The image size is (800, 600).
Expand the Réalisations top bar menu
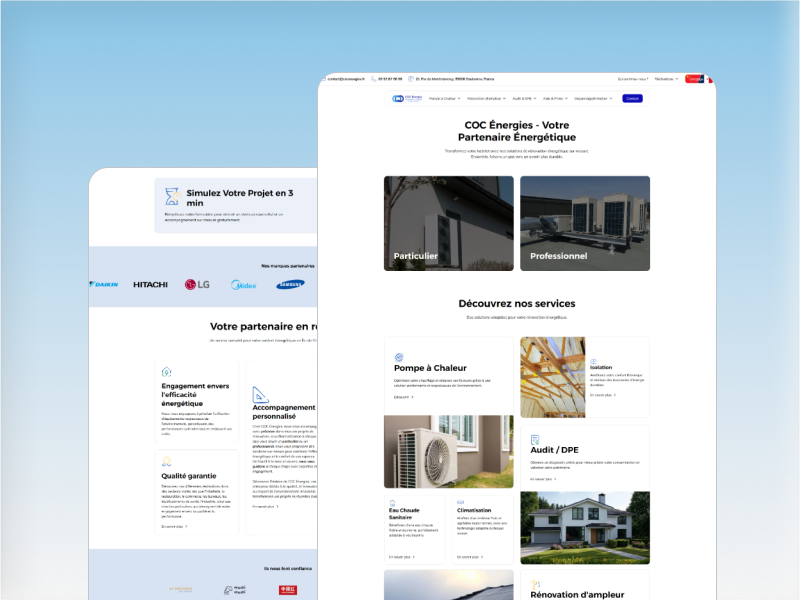point(666,79)
